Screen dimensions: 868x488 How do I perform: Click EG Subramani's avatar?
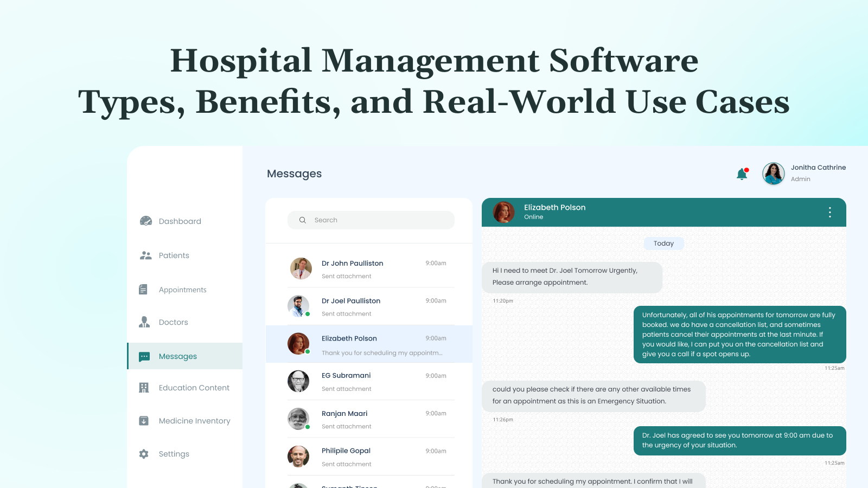tap(298, 381)
